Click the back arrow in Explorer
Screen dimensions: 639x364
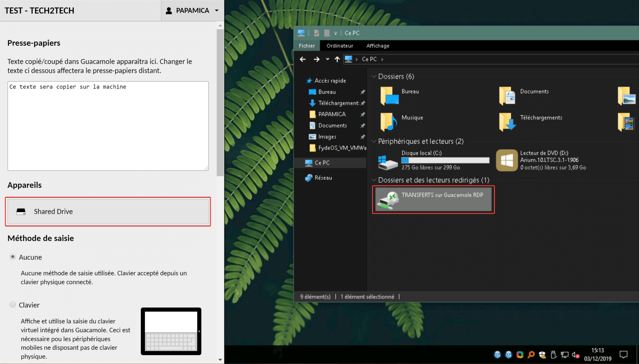(302, 59)
